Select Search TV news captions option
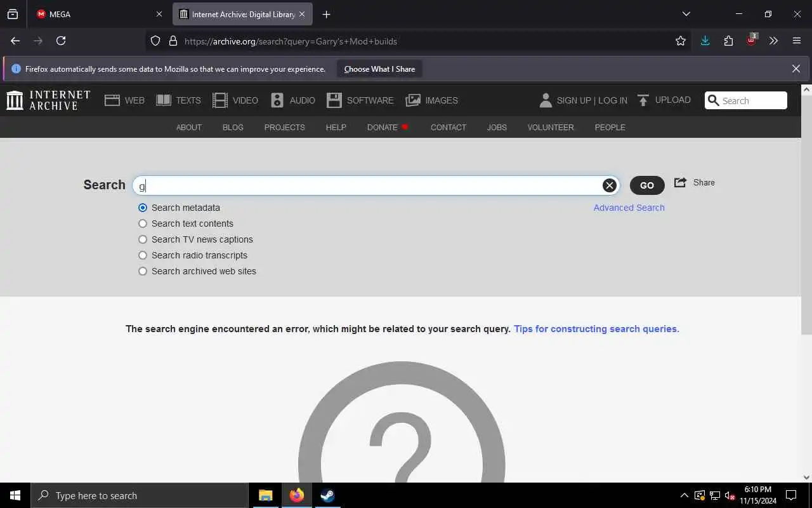Screen dimensions: 812x508 click(x=143, y=239)
